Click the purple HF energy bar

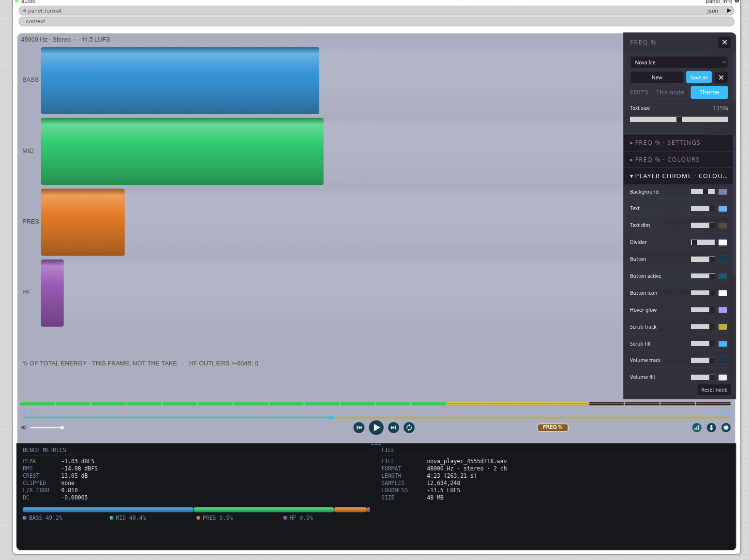[52, 293]
